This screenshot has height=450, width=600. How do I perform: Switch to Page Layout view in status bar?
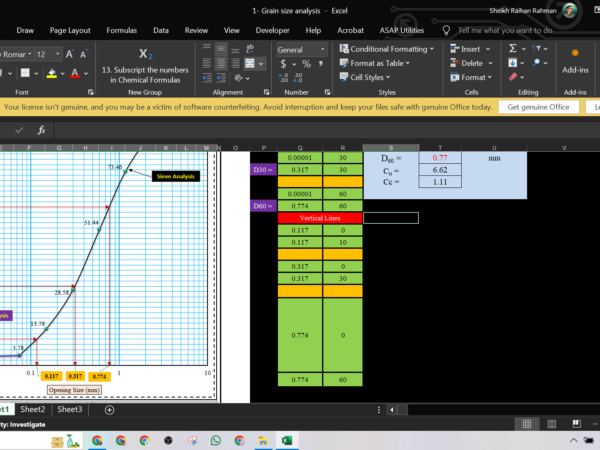pos(552,424)
